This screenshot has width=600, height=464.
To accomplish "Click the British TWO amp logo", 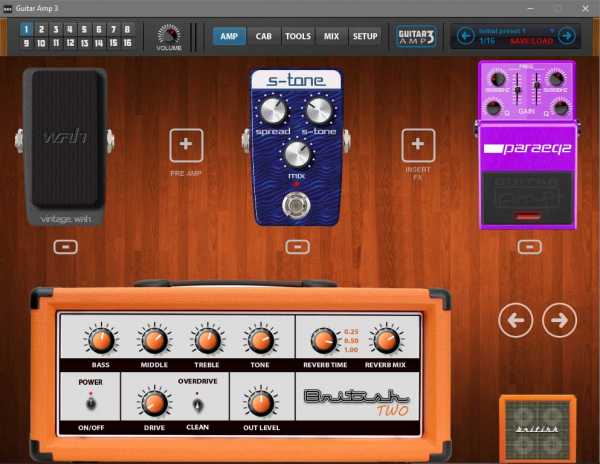I will tap(356, 402).
